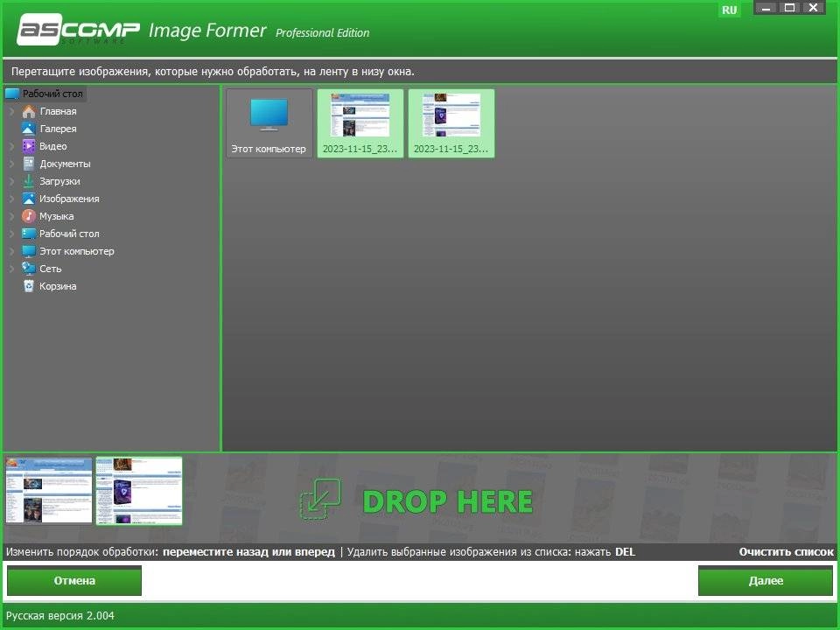The image size is (840, 630).
Task: Click the Видео folder icon
Action: point(29,146)
